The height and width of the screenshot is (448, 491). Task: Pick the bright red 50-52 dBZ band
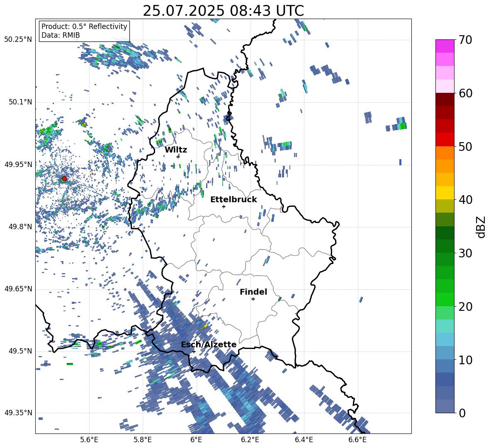pos(445,139)
